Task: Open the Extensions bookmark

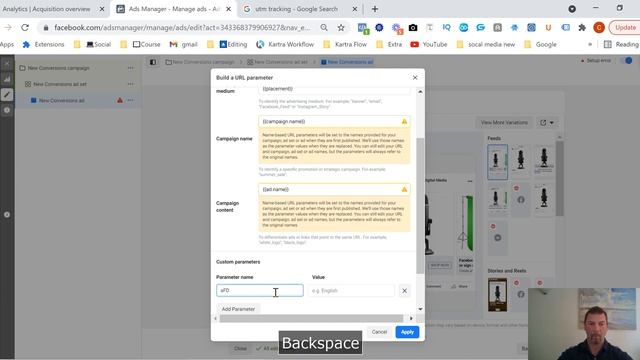Action: point(43,44)
